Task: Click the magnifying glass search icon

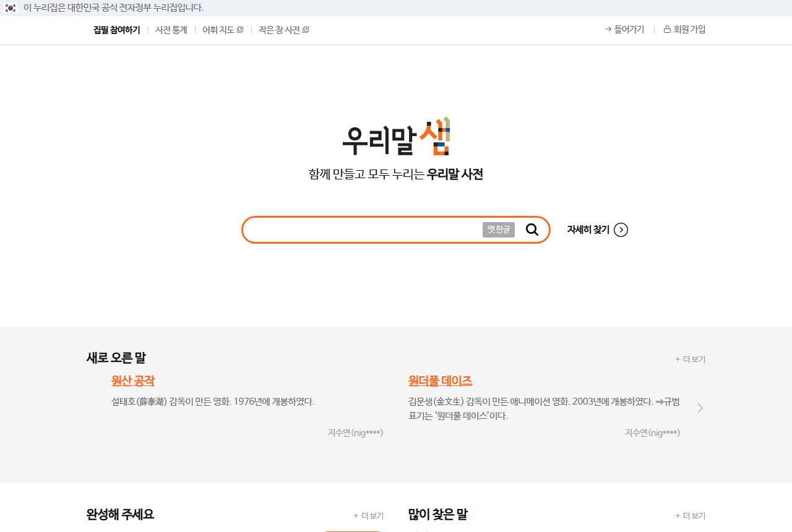Action: tap(532, 230)
